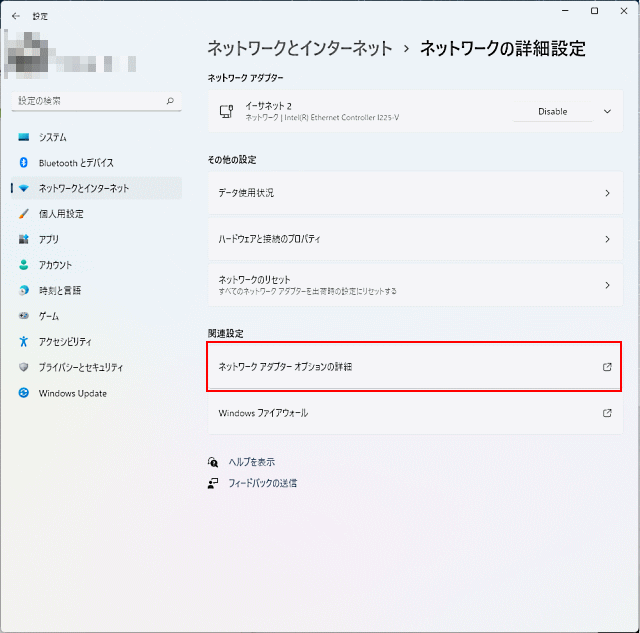Select システム in the sidebar
The width and height of the screenshot is (640, 633).
pos(96,137)
